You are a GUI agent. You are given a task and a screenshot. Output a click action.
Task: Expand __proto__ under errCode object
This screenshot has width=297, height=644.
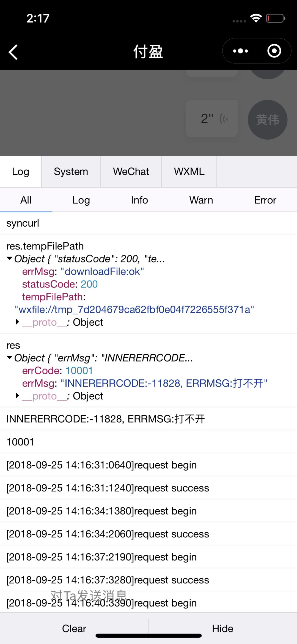(17, 396)
